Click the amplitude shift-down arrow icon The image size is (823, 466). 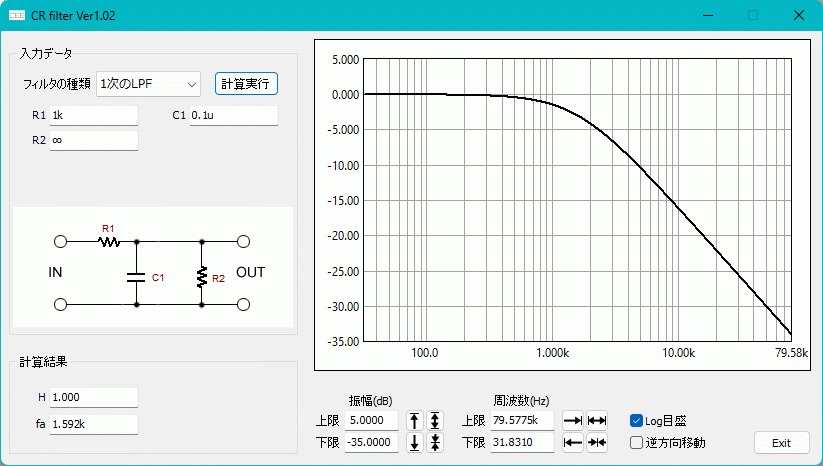pyautogui.click(x=415, y=443)
